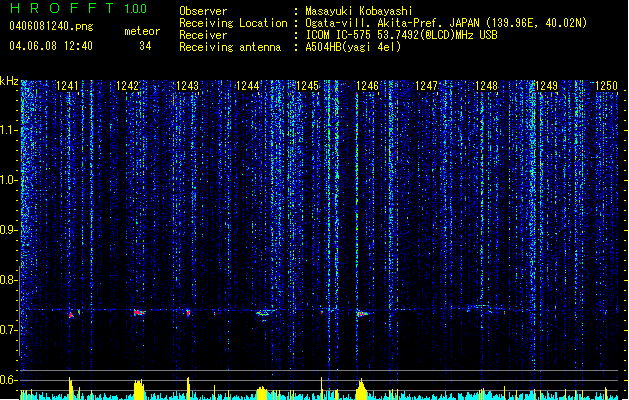Click the 1247 time marker
Screen dimensions: 629x400
[x=426, y=86]
